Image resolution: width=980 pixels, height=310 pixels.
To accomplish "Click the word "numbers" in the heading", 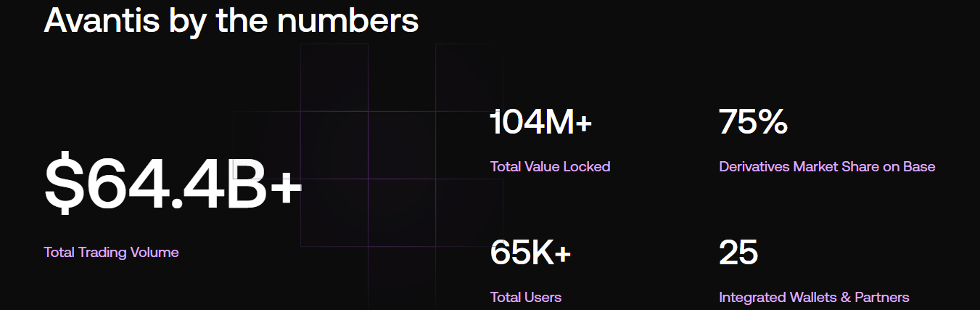I will (x=347, y=20).
